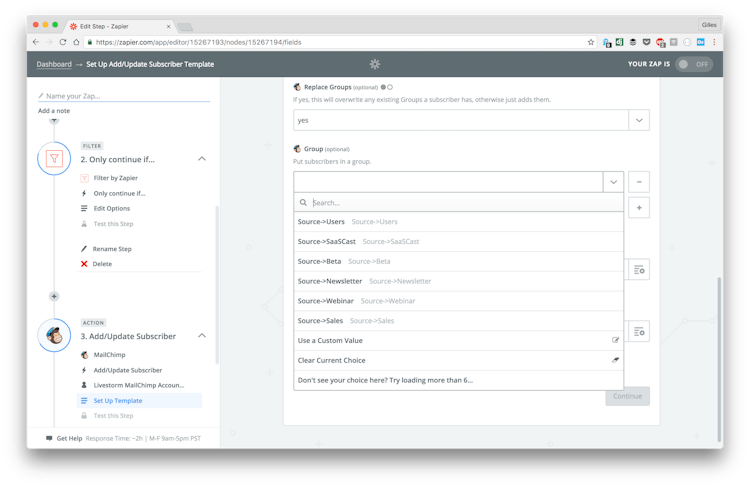Go to Dashboard link in header
Screen dimensions: 750x487
54,64
